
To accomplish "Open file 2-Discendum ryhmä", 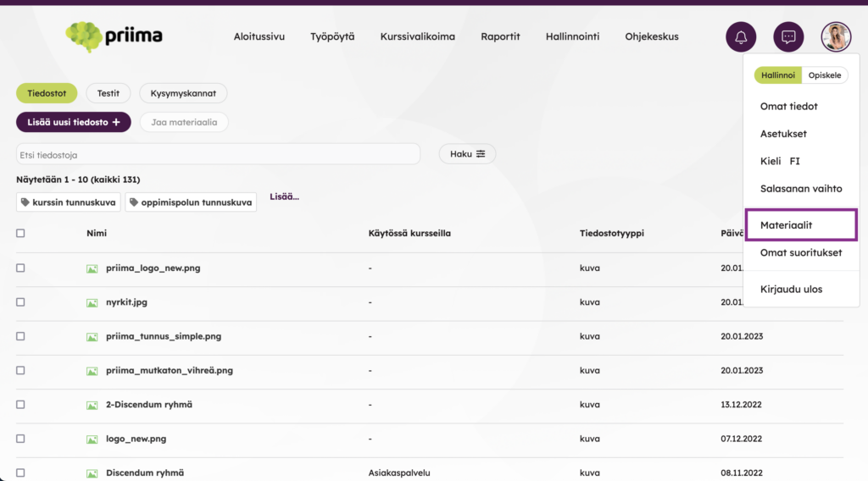I will click(x=149, y=405).
